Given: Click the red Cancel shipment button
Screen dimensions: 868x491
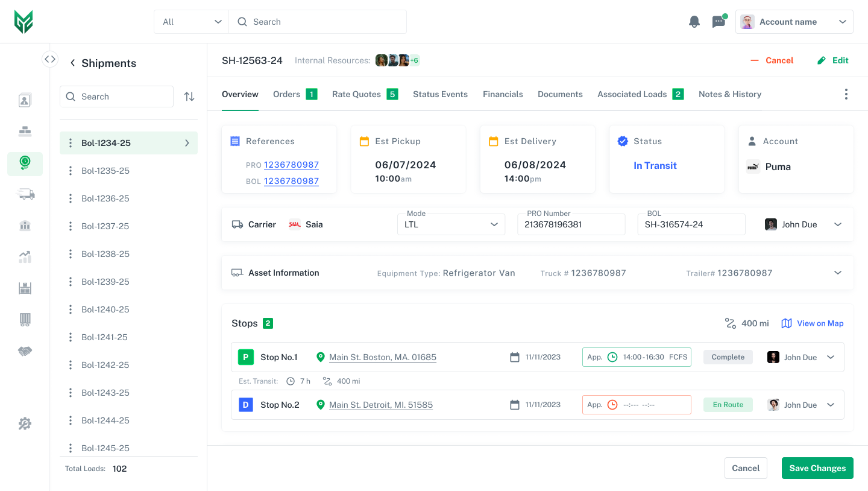Looking at the screenshot, I should [x=772, y=60].
